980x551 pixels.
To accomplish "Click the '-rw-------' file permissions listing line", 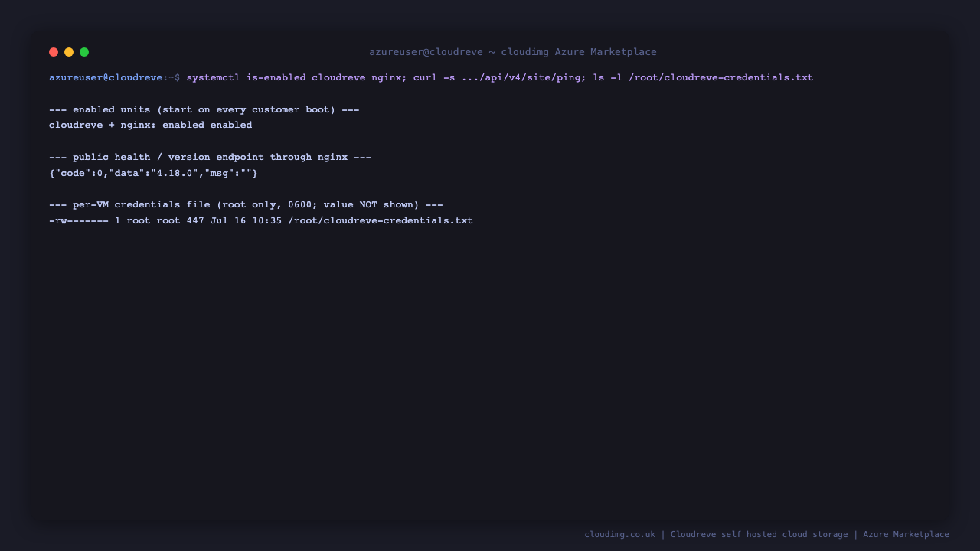I will click(261, 220).
